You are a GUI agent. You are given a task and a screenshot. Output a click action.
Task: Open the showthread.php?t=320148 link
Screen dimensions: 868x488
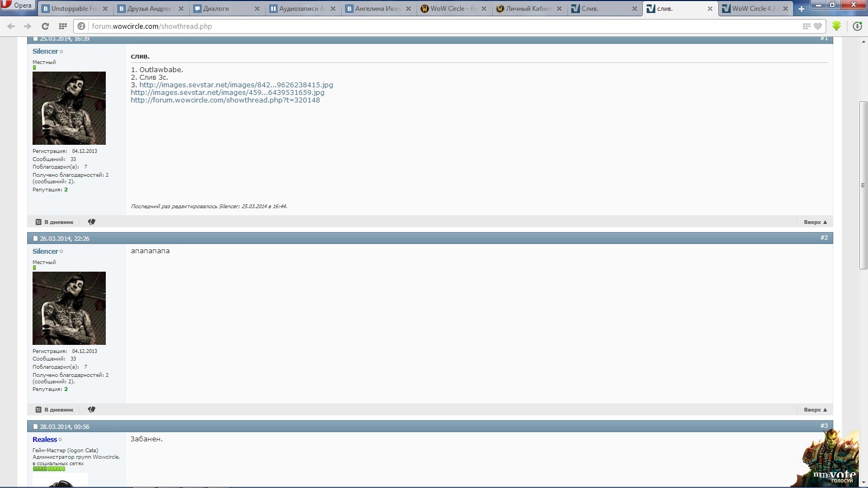click(x=225, y=100)
